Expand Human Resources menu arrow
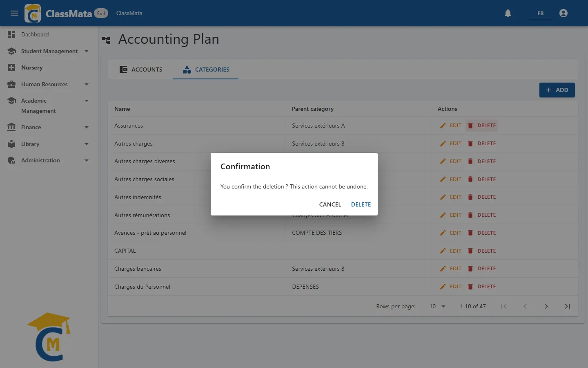 [x=87, y=84]
